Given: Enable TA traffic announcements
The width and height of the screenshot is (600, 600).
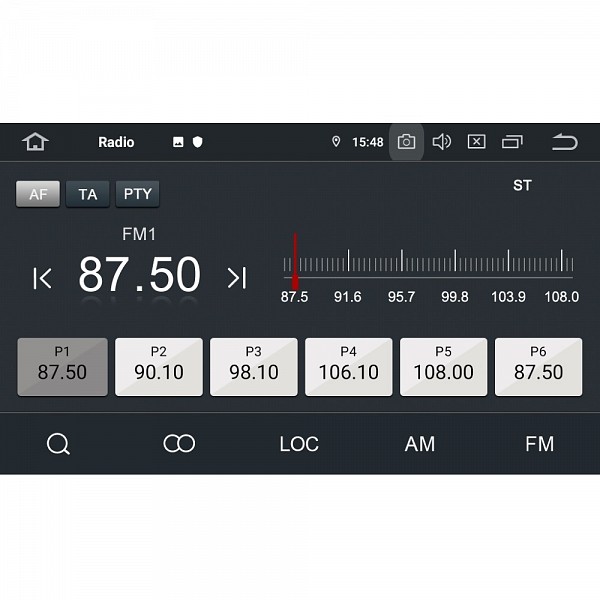Looking at the screenshot, I should coord(88,194).
